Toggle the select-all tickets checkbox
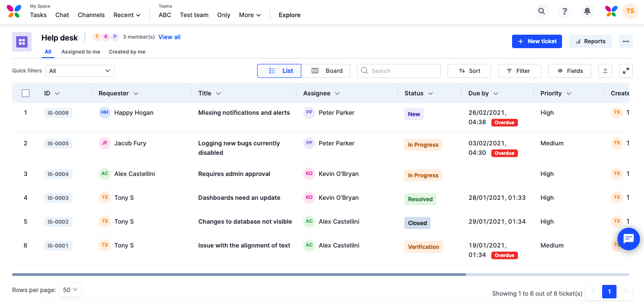The height and width of the screenshot is (302, 644). pyautogui.click(x=26, y=93)
